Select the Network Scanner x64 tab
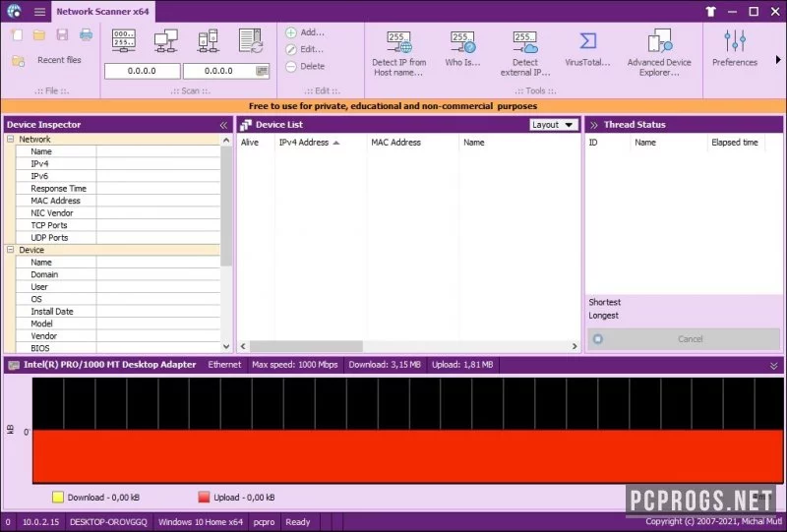The image size is (787, 532). (103, 12)
